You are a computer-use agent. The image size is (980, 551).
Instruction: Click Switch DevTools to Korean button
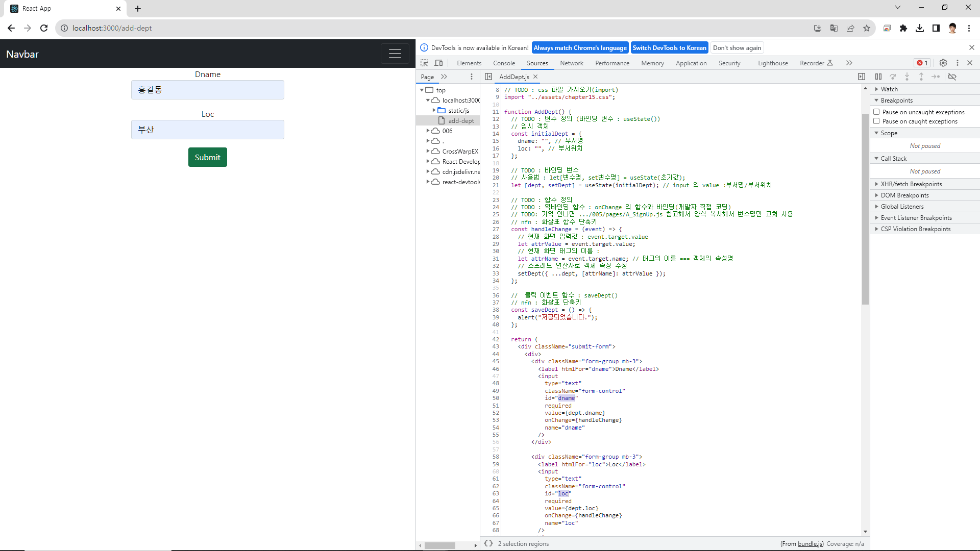(x=669, y=48)
